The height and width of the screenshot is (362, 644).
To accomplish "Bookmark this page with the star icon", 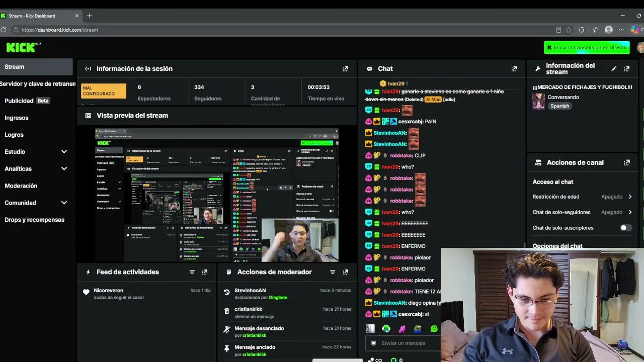I will click(569, 30).
